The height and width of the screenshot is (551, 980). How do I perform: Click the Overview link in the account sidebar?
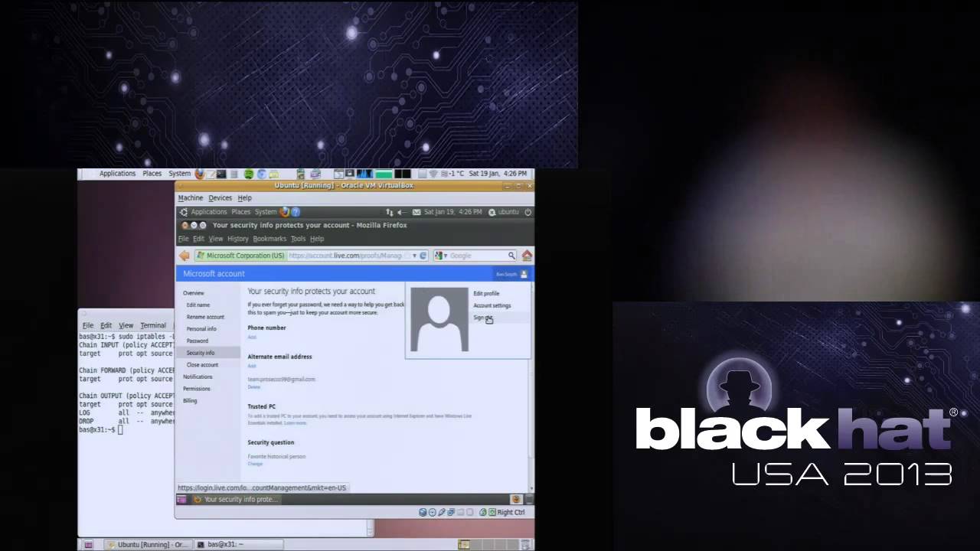coord(194,293)
